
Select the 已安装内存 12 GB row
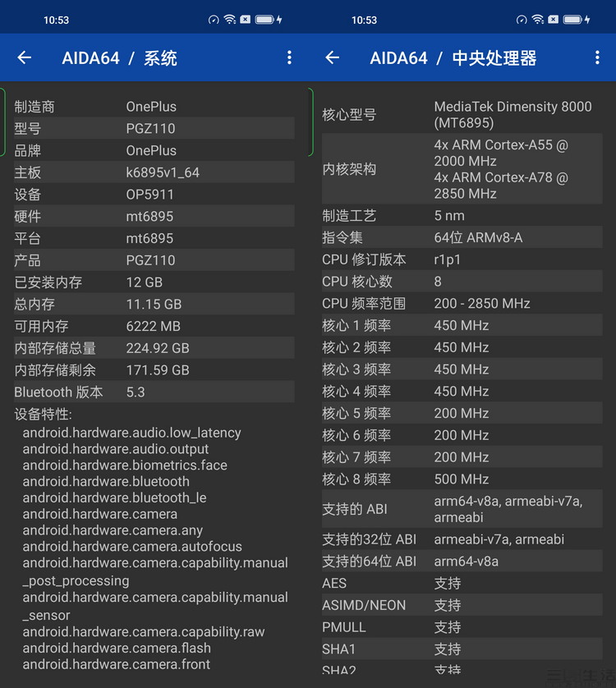(x=154, y=282)
